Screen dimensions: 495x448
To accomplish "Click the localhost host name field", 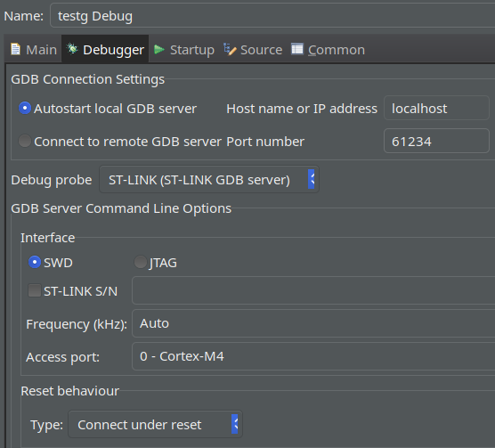I will [436, 108].
